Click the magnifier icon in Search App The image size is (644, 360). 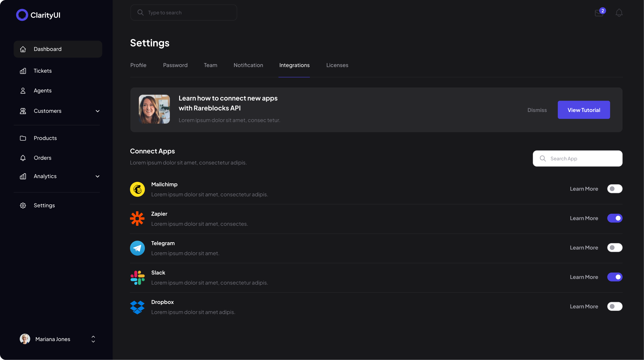pos(543,159)
